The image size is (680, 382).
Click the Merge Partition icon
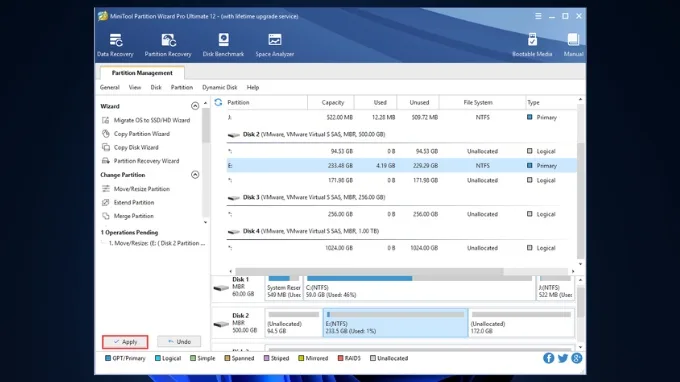pyautogui.click(x=105, y=216)
